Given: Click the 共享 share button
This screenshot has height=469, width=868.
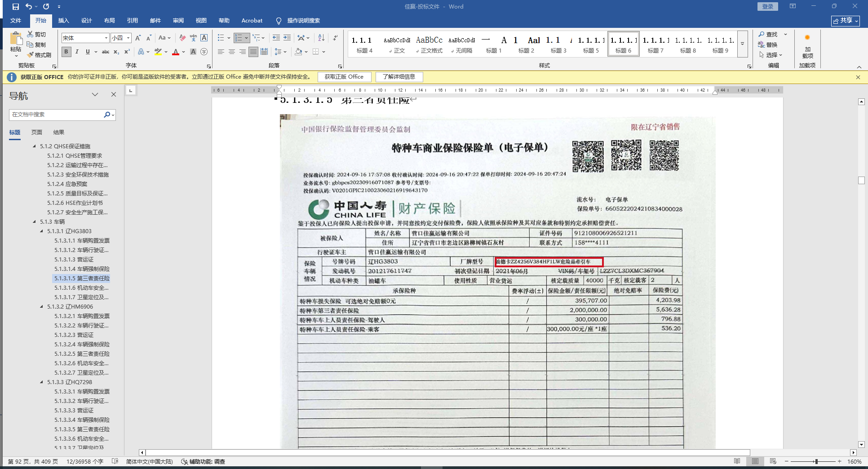Looking at the screenshot, I should (x=846, y=21).
